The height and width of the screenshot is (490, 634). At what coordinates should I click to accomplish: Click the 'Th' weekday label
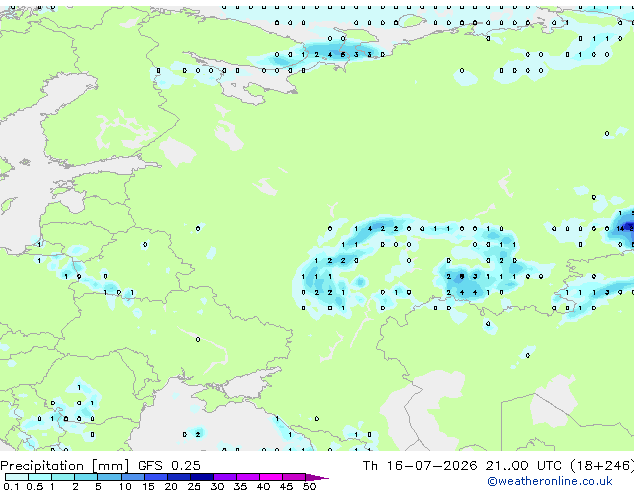pyautogui.click(x=370, y=466)
